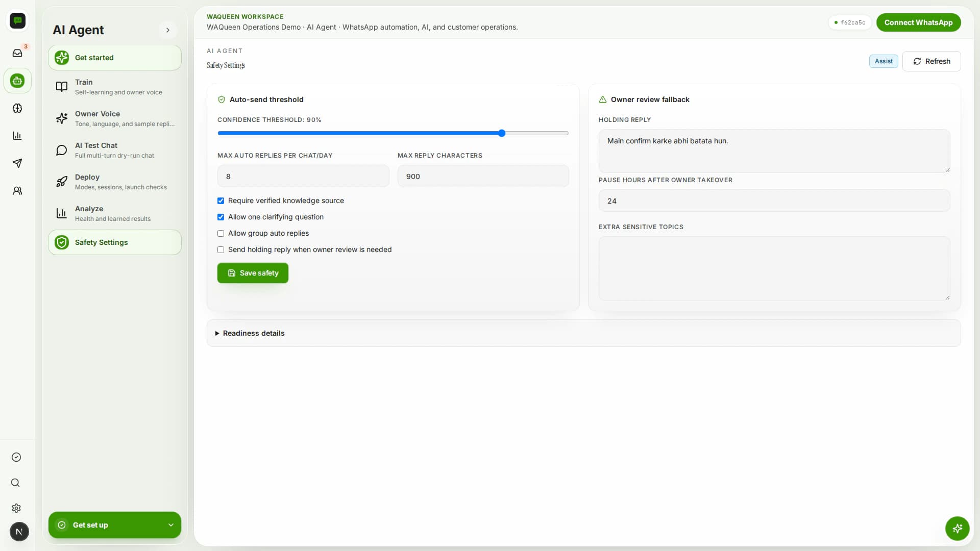980x551 pixels.
Task: Open the brain icon in the left rail
Action: click(17, 108)
